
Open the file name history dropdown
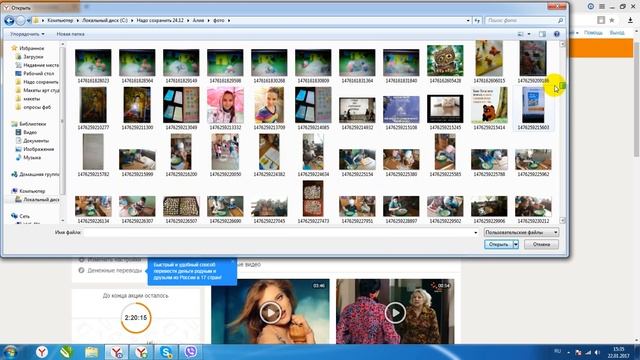[x=476, y=233]
